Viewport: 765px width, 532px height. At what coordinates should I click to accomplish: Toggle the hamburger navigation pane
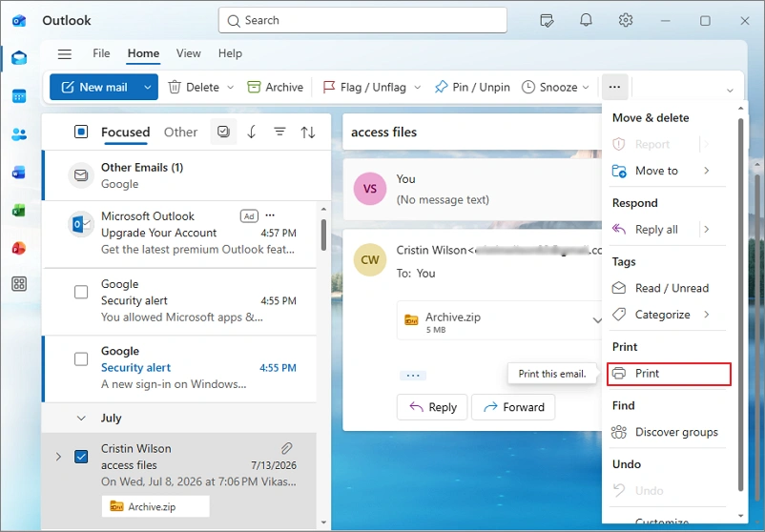[65, 53]
